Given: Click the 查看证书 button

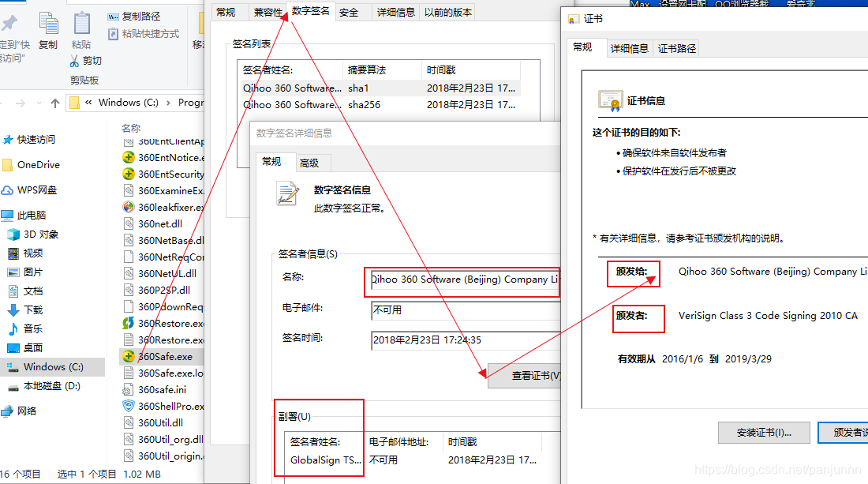Looking at the screenshot, I should coord(524,376).
